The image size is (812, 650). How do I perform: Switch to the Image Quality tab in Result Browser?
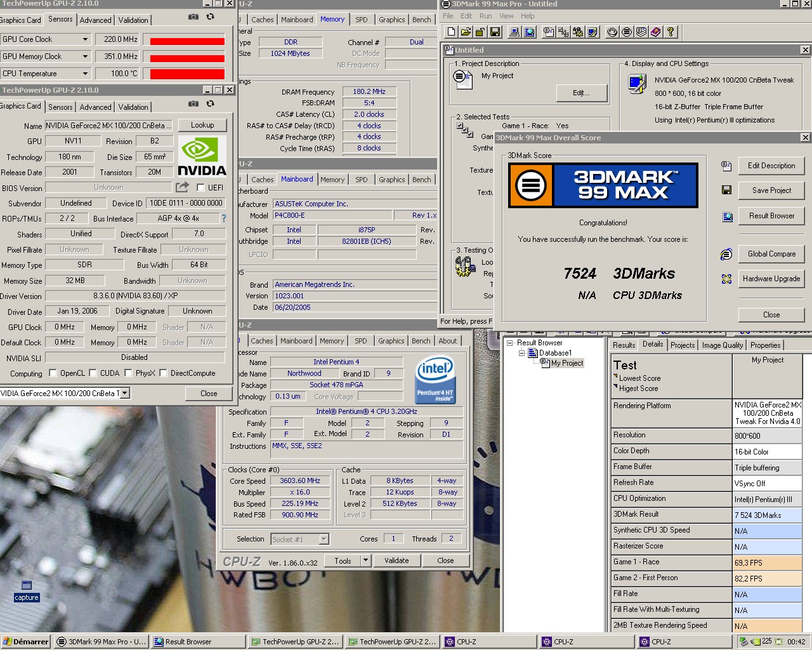coord(723,345)
